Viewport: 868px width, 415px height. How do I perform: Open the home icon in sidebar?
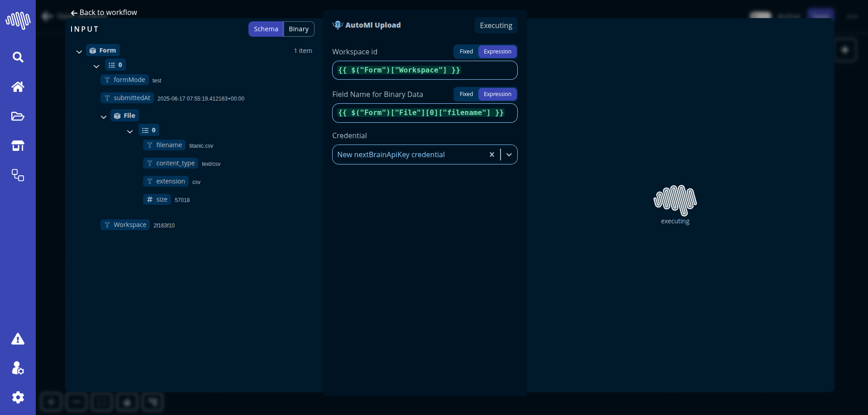18,87
